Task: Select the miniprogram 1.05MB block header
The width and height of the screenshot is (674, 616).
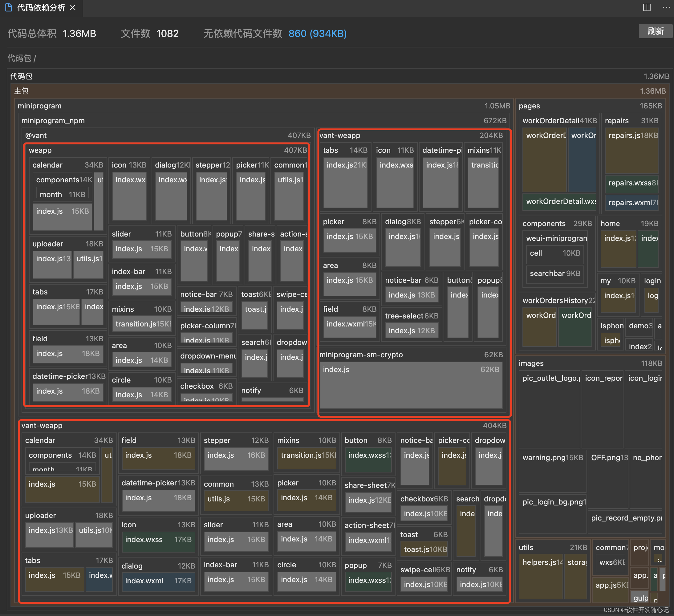Action: point(264,106)
